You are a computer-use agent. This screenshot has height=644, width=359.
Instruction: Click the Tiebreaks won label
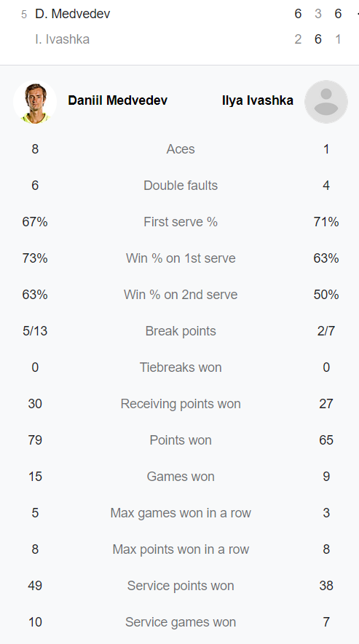click(181, 367)
